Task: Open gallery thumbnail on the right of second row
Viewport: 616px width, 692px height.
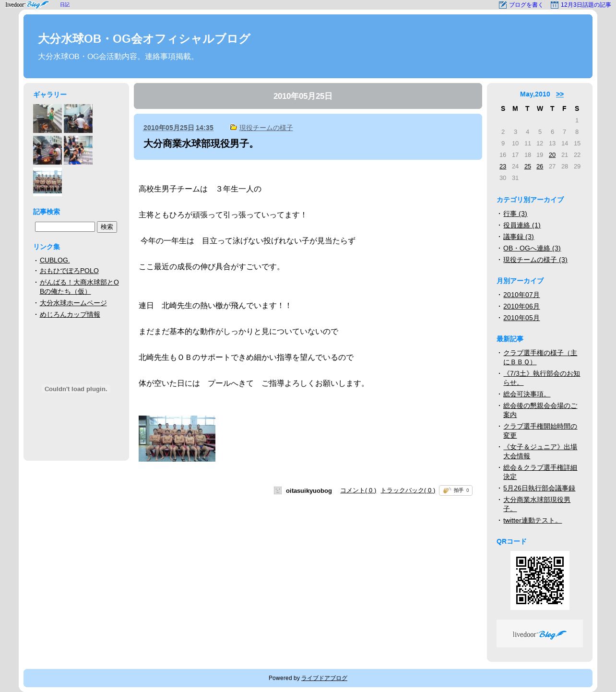Action: click(x=78, y=150)
